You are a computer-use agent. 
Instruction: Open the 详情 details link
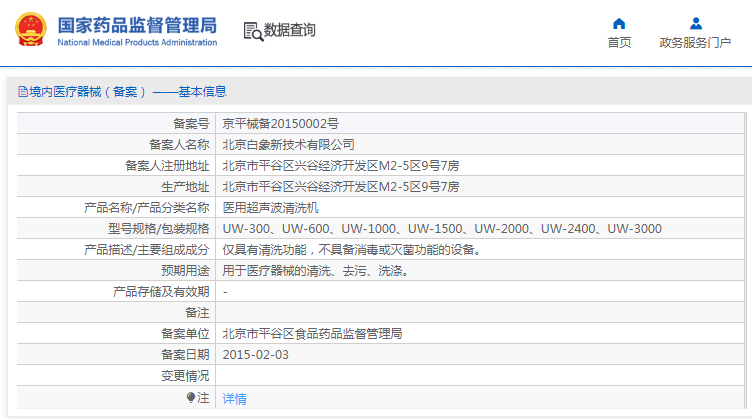coord(235,398)
